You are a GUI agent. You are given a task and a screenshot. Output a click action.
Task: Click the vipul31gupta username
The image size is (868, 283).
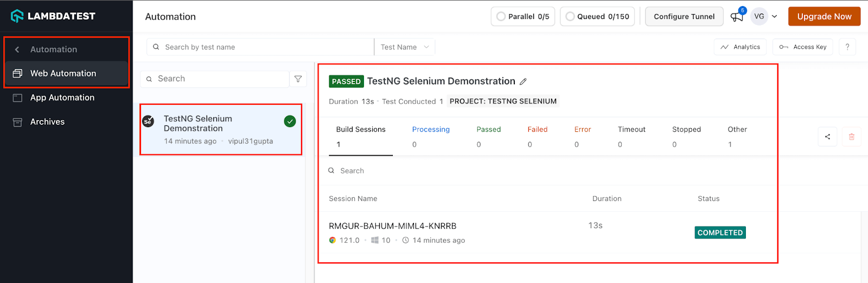[x=251, y=141]
